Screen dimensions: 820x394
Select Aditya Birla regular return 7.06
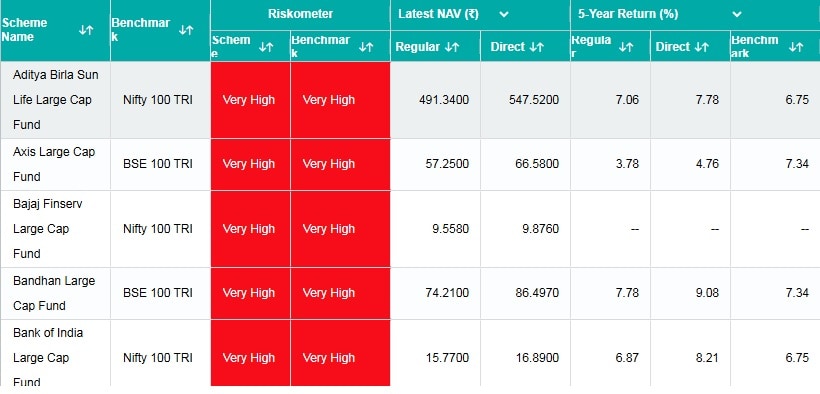[x=628, y=100]
